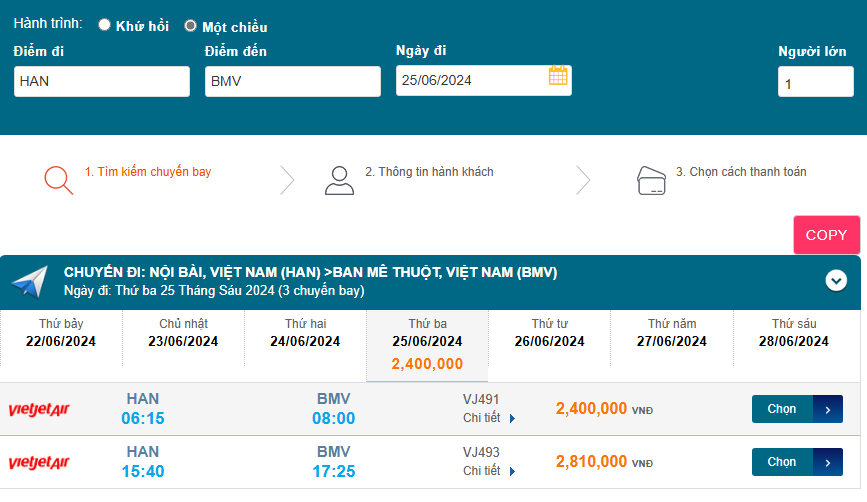Click the Người lớn adult count field
Image resolution: width=867 pixels, height=502 pixels.
click(815, 83)
